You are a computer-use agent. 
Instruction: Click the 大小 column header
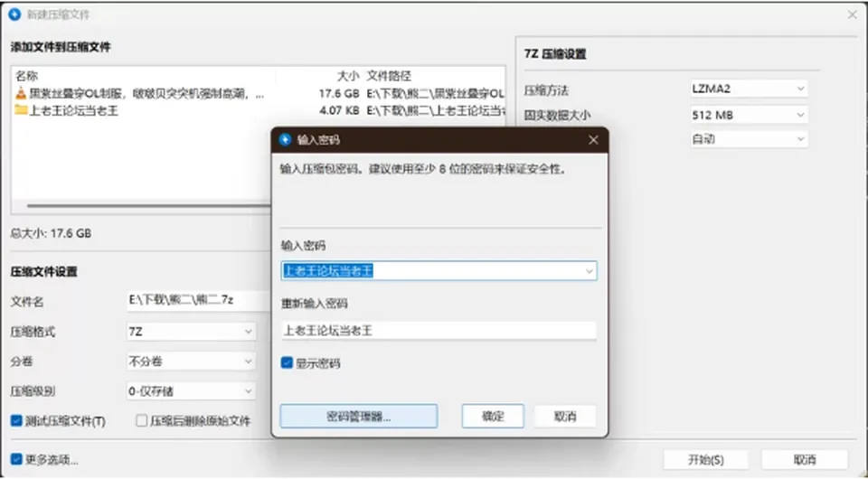pyautogui.click(x=347, y=76)
